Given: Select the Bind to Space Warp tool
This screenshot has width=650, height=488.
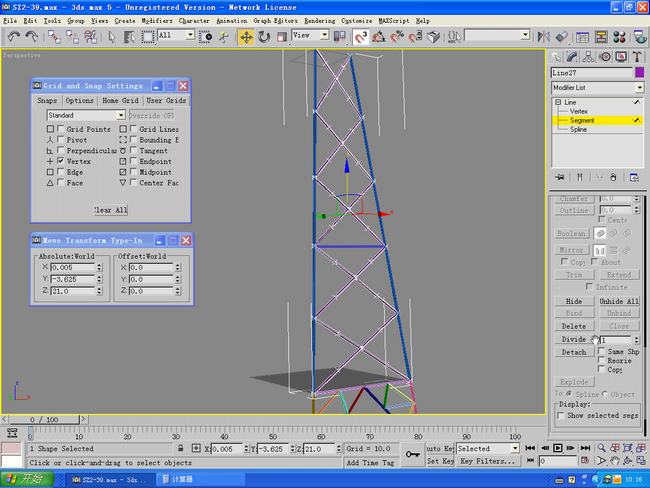Looking at the screenshot, I should tap(90, 37).
